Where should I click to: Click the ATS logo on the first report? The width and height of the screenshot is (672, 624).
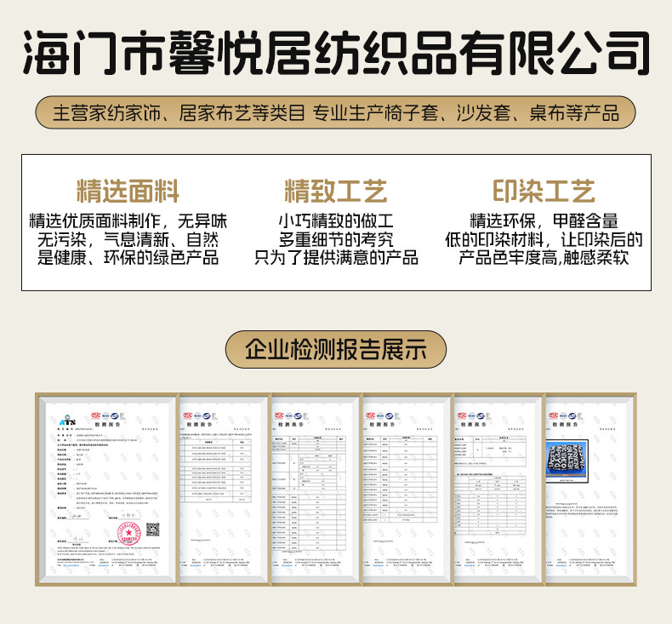coord(67,421)
